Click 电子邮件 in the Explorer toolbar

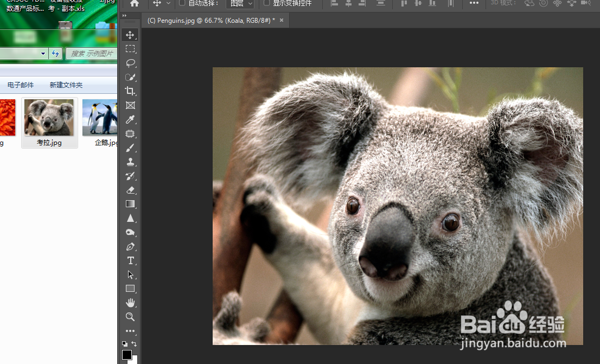coord(21,85)
